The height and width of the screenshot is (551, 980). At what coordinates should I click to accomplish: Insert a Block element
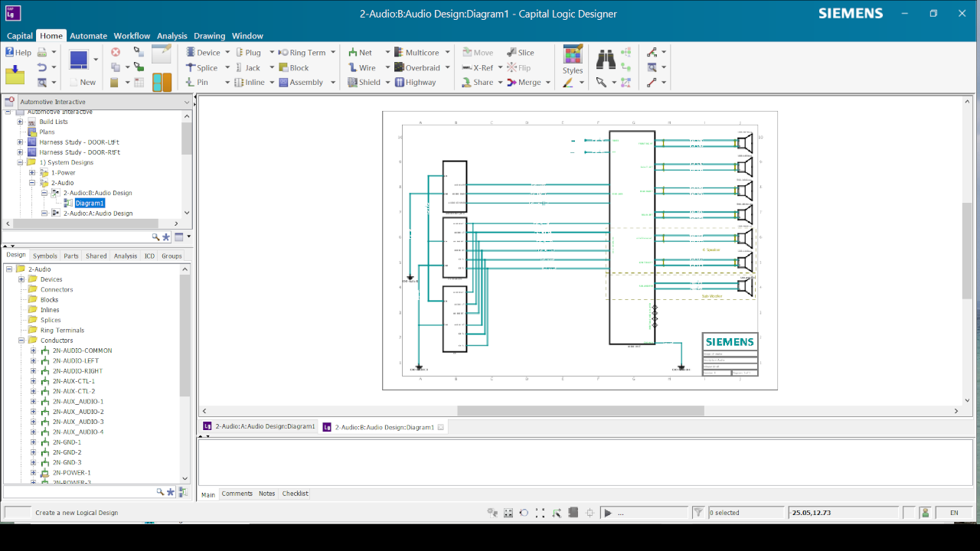tap(294, 67)
